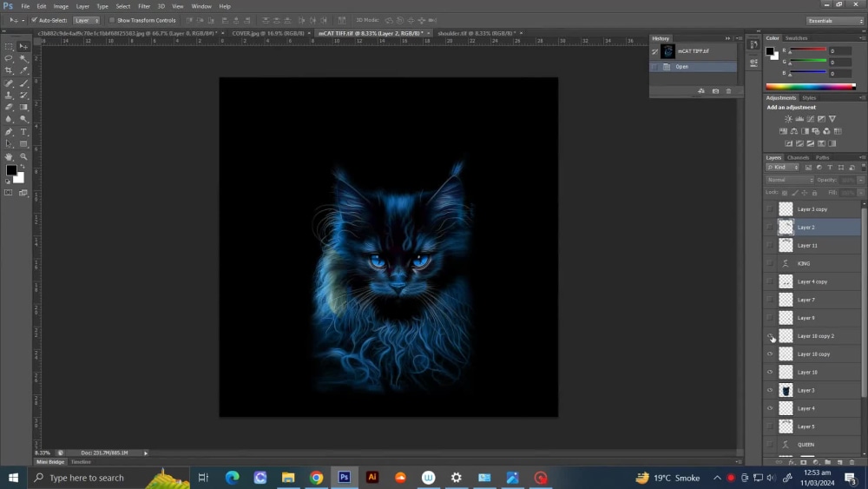This screenshot has width=868, height=489.
Task: Select the Horizontal Type tool
Action: tap(23, 132)
